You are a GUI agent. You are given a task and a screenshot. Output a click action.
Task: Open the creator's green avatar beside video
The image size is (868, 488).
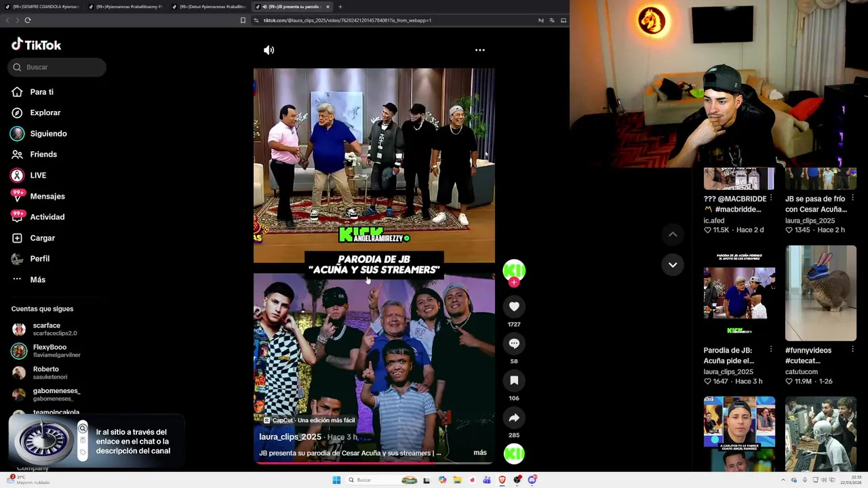(514, 270)
